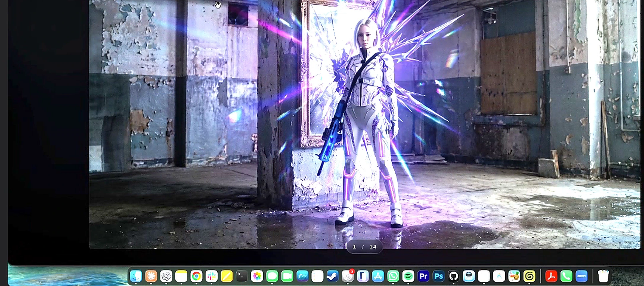Open the Messages app icon
This screenshot has width=644, height=286.
[x=272, y=276]
